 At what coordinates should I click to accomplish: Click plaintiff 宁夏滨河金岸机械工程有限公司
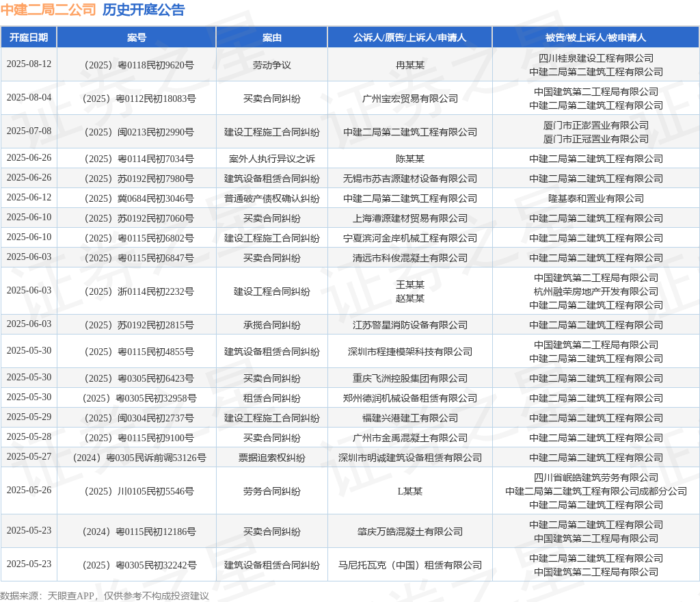410,238
